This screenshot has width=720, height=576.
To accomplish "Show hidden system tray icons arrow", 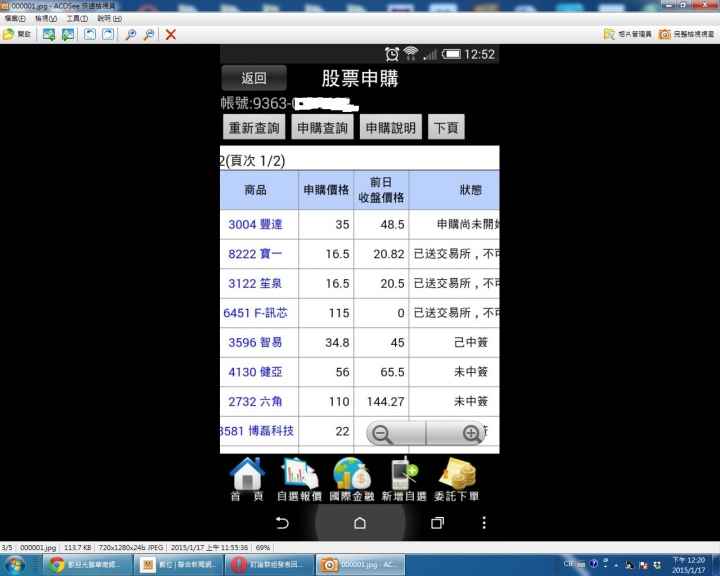I will tap(616, 565).
